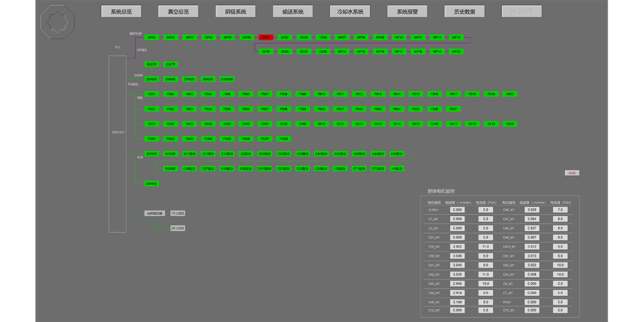This screenshot has height=322, width=644.
Task: Open the 系统报警 alarm page
Action: click(x=408, y=12)
